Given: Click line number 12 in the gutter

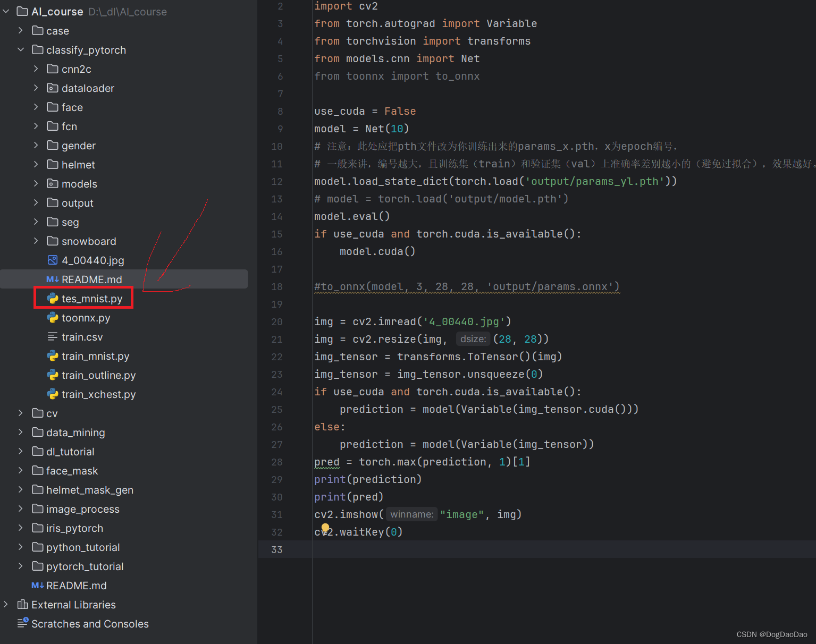Looking at the screenshot, I should coord(277,181).
